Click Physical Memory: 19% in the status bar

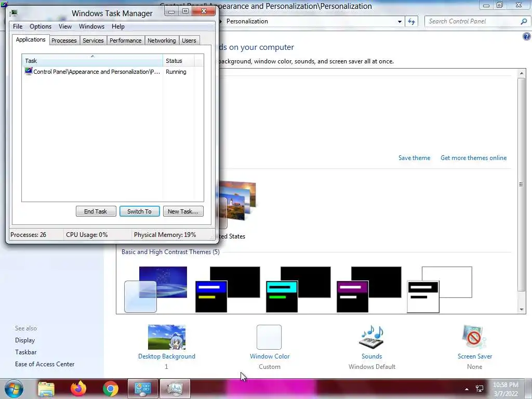(165, 235)
